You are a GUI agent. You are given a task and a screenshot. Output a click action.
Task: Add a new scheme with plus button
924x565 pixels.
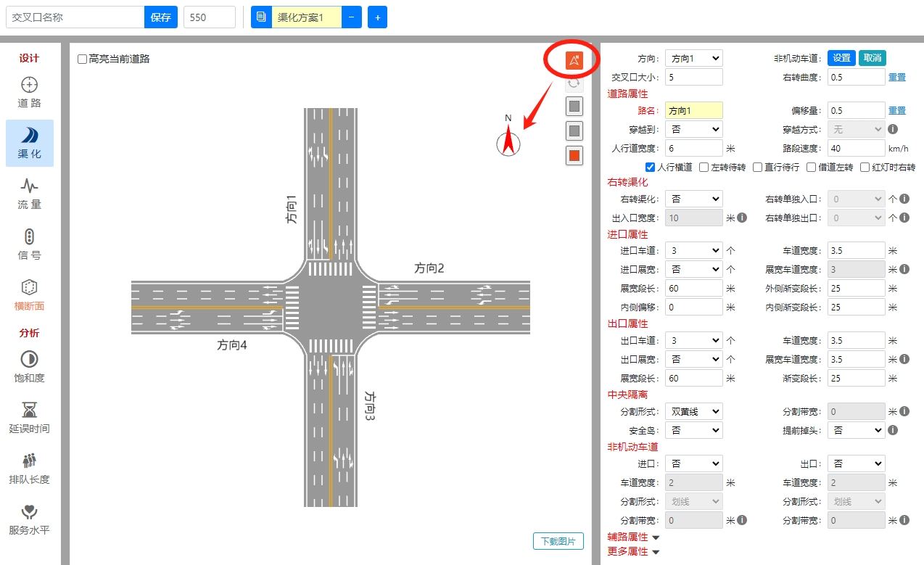tap(377, 17)
